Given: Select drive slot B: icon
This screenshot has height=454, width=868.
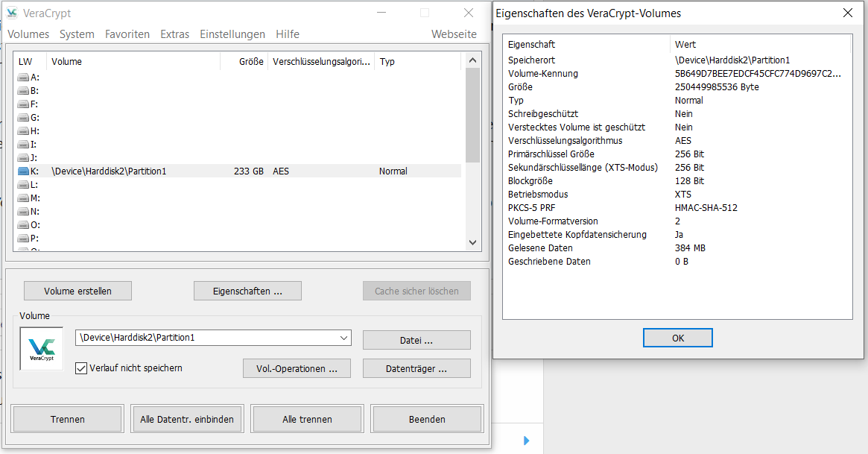Looking at the screenshot, I should click(23, 91).
